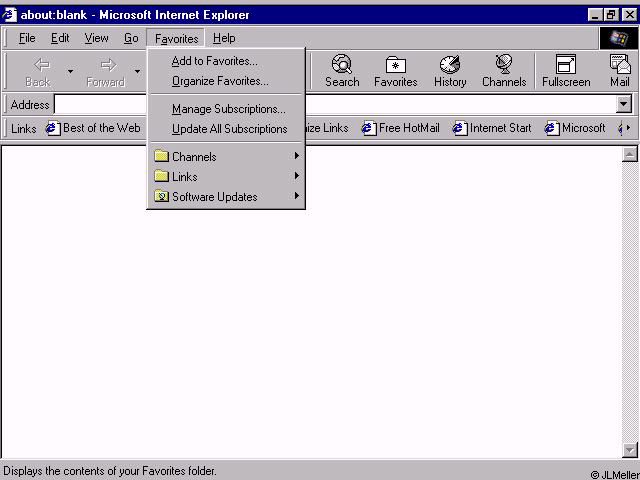
Task: Click the vertical scrollbar down arrow
Action: point(630,450)
